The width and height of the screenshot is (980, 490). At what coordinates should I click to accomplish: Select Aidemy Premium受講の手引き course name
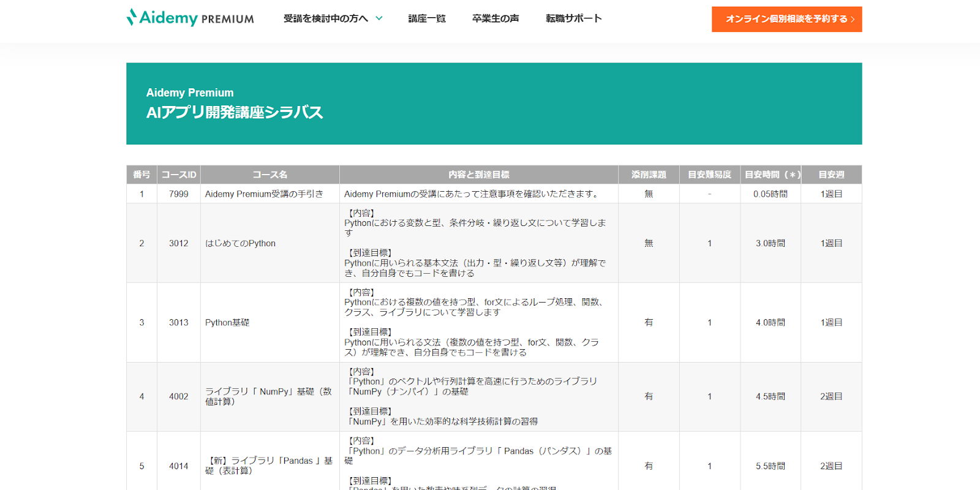click(x=264, y=194)
